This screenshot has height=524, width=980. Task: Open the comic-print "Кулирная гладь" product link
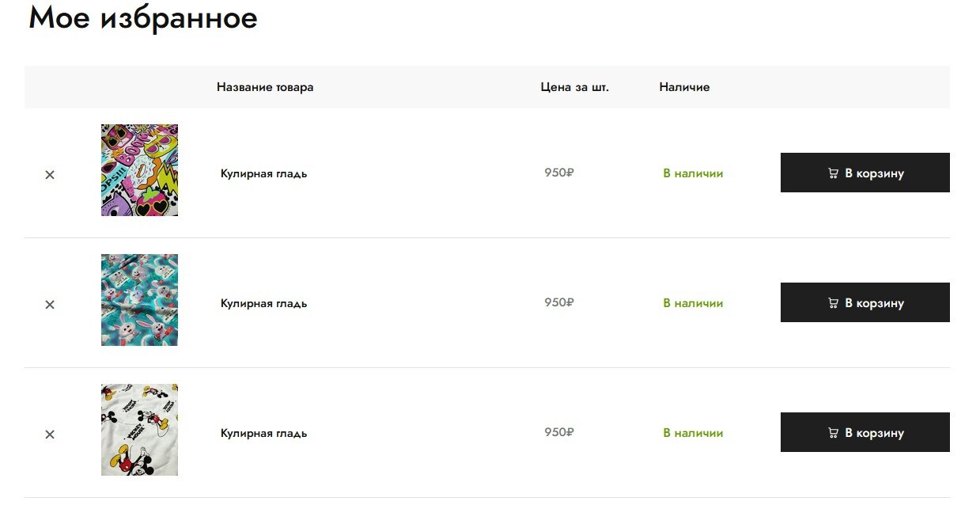click(263, 173)
